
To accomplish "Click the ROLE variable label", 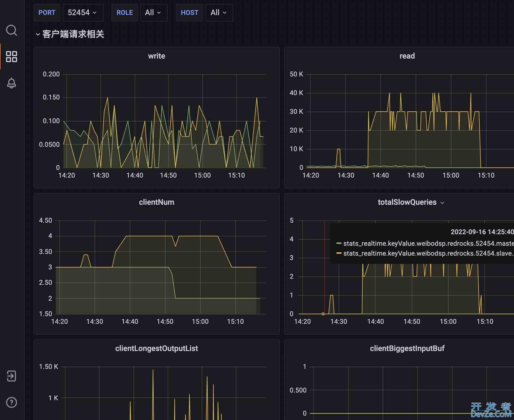I will [125, 13].
